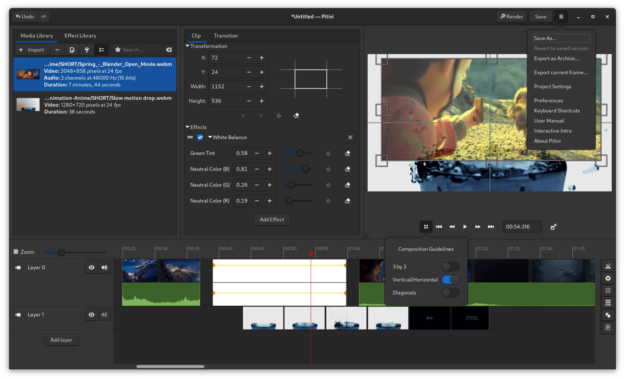Toggle the hamburger main menu
Image resolution: width=625 pixels, height=379 pixels.
[x=561, y=17]
